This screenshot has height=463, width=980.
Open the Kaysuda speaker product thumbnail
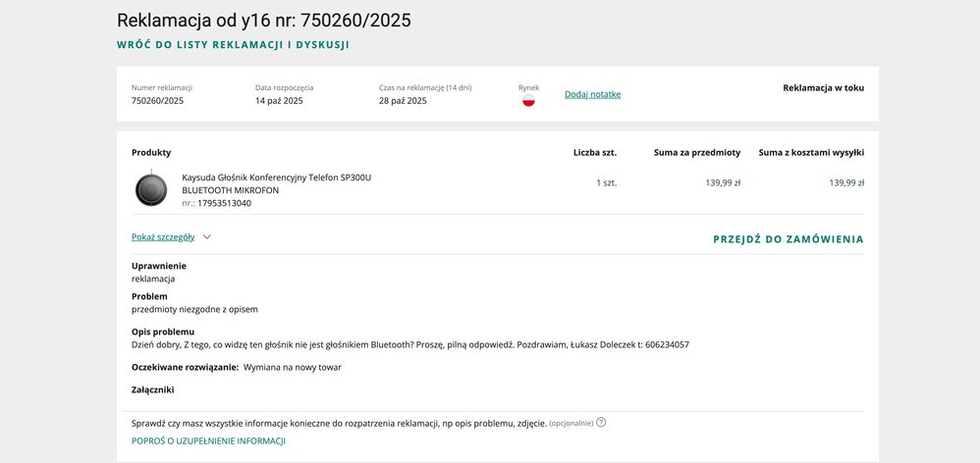[151, 189]
